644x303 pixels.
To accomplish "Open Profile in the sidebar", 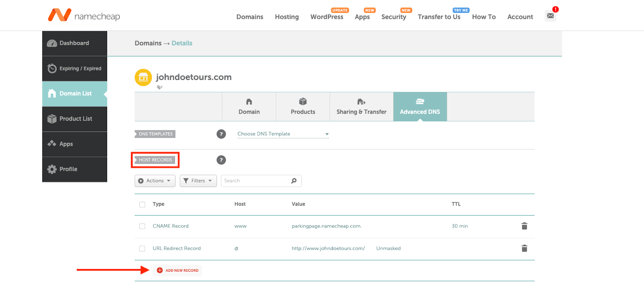I will 74,170.
